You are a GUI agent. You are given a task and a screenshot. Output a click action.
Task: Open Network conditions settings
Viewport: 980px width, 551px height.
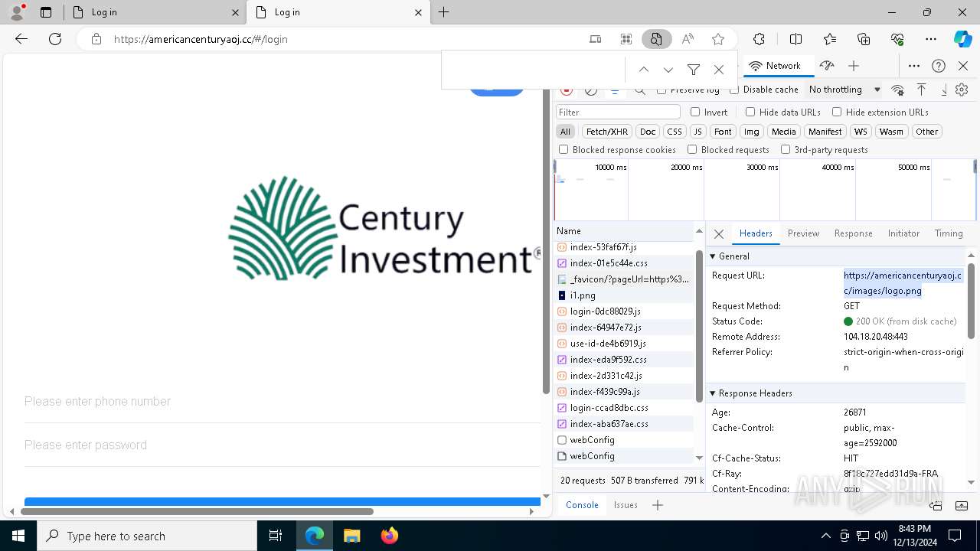(x=898, y=90)
